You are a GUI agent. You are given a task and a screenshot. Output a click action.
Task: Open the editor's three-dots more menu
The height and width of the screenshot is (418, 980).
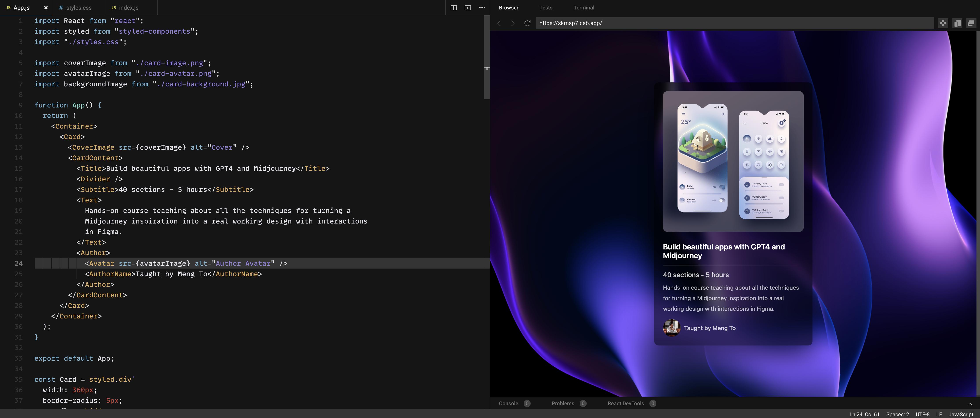482,8
